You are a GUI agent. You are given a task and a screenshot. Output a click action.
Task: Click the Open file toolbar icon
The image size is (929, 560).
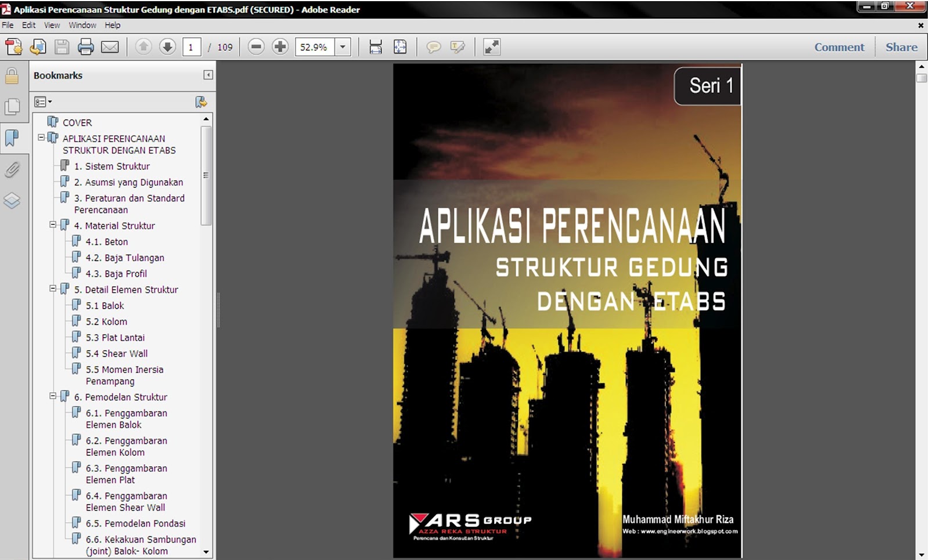[38, 47]
